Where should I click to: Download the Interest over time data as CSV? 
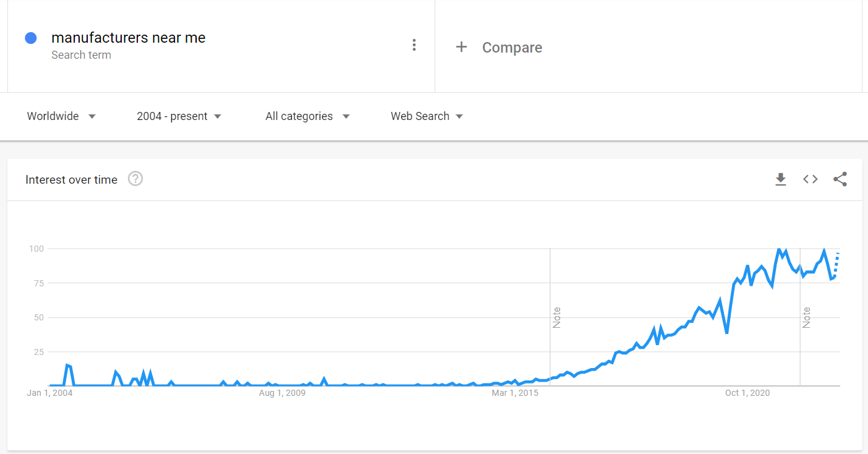click(x=781, y=179)
